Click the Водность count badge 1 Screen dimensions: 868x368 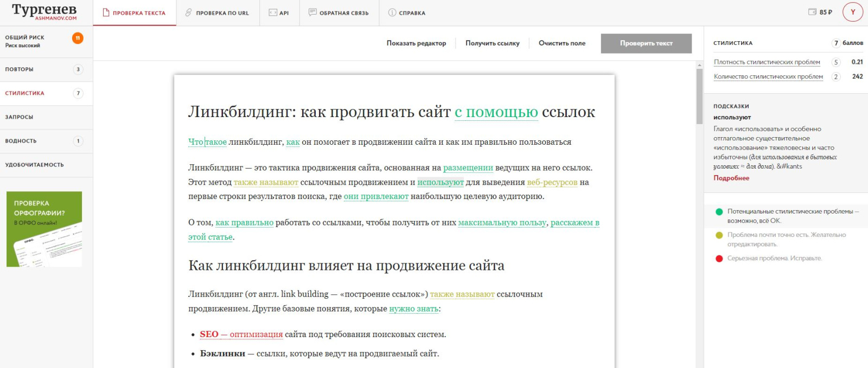coord(78,141)
